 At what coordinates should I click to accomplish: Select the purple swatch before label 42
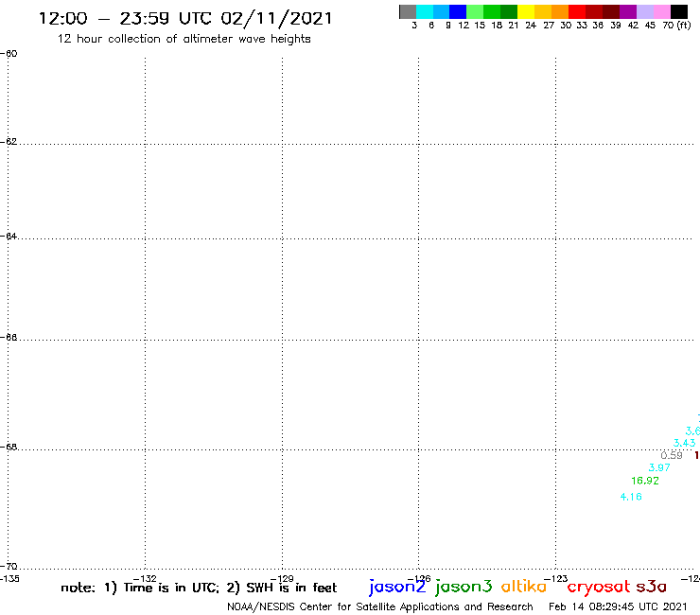[628, 11]
